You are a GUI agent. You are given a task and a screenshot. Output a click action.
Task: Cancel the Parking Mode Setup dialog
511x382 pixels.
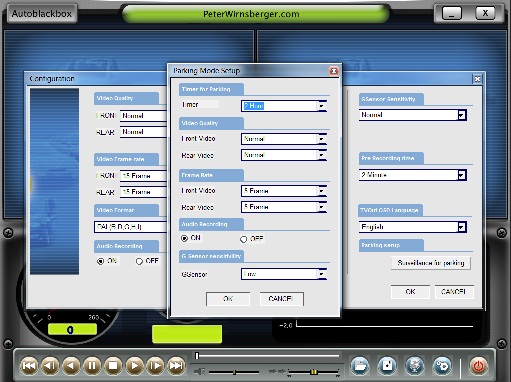click(282, 299)
